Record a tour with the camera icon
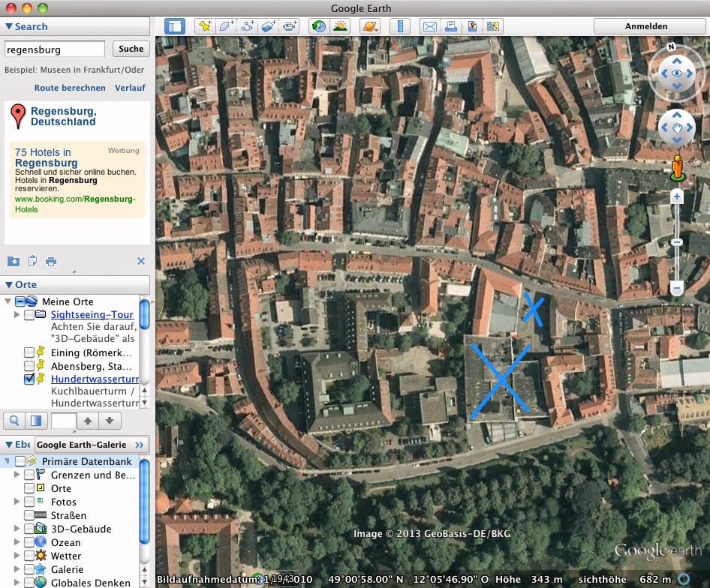The image size is (710, 588). 290,26
